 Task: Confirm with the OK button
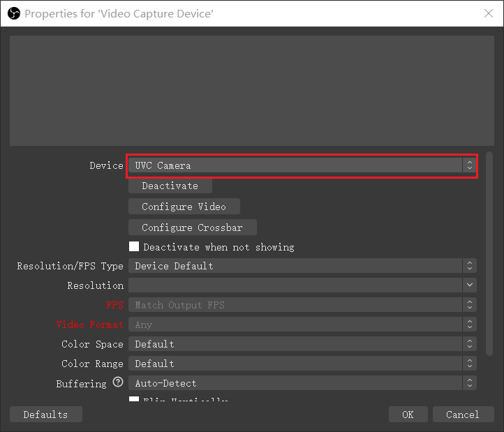click(x=408, y=415)
